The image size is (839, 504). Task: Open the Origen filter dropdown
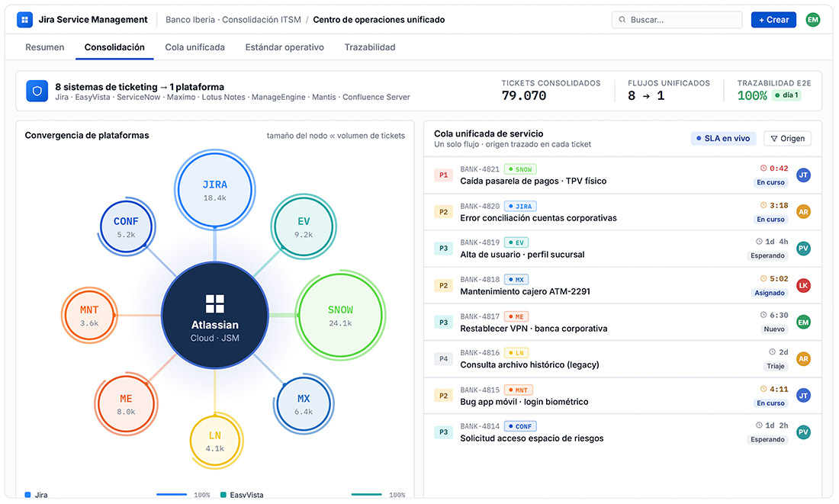[787, 139]
